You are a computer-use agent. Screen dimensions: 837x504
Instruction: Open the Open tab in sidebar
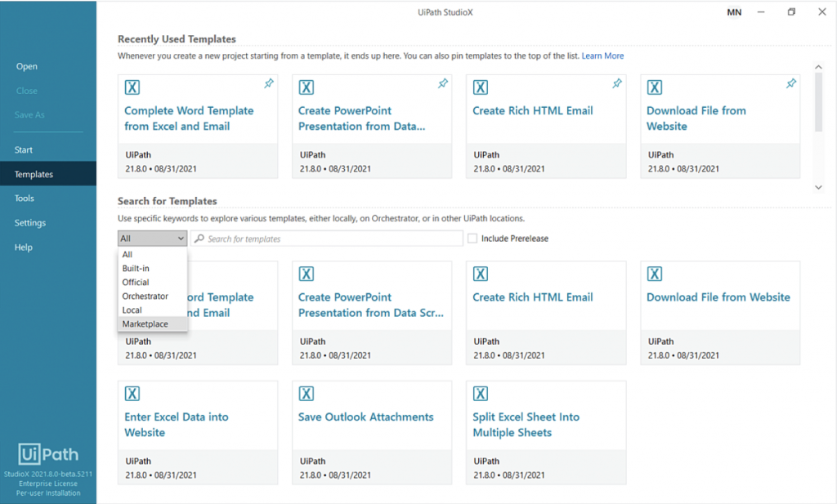(x=48, y=66)
